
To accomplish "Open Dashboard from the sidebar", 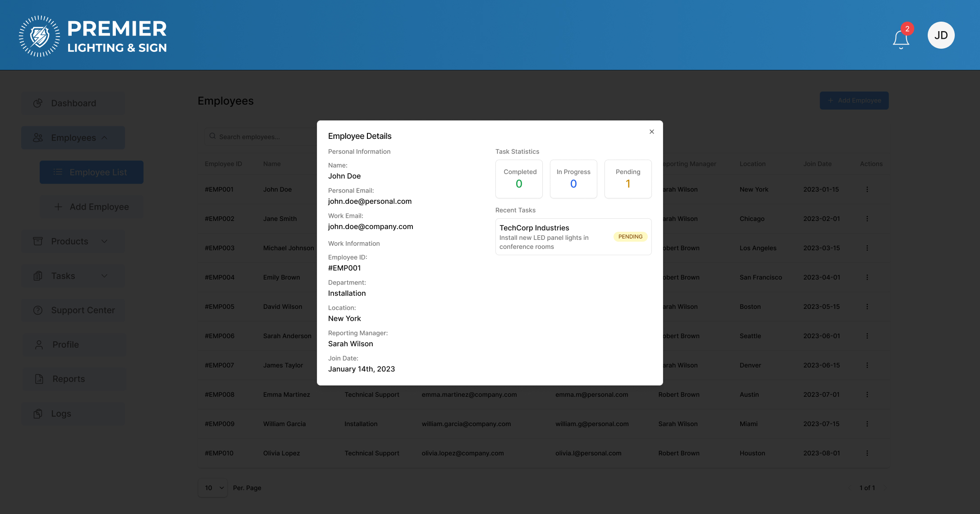I will click(73, 103).
